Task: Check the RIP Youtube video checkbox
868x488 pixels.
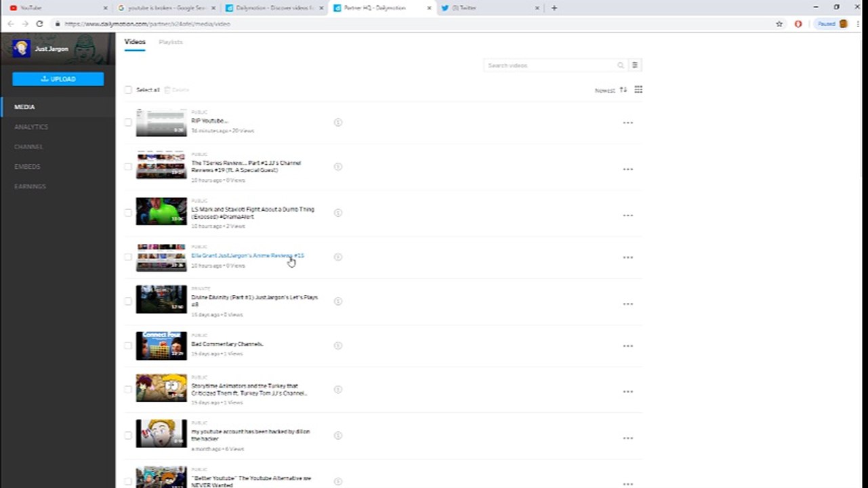Action: click(x=128, y=123)
